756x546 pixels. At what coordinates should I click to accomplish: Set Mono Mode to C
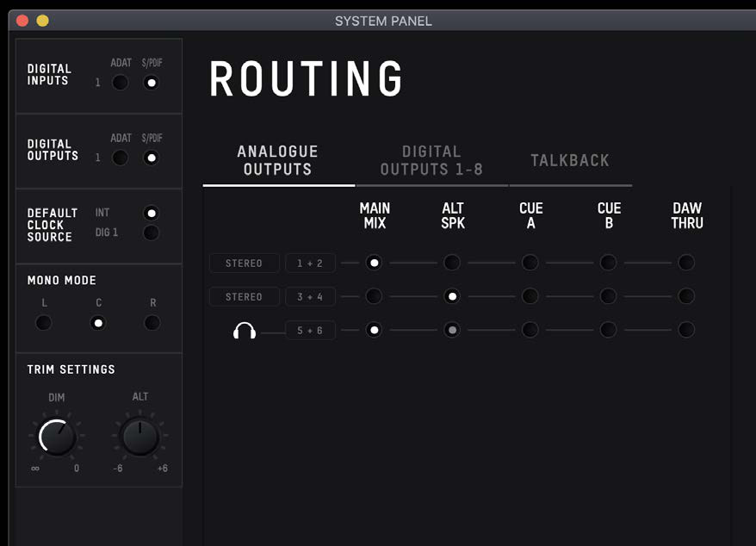(98, 323)
